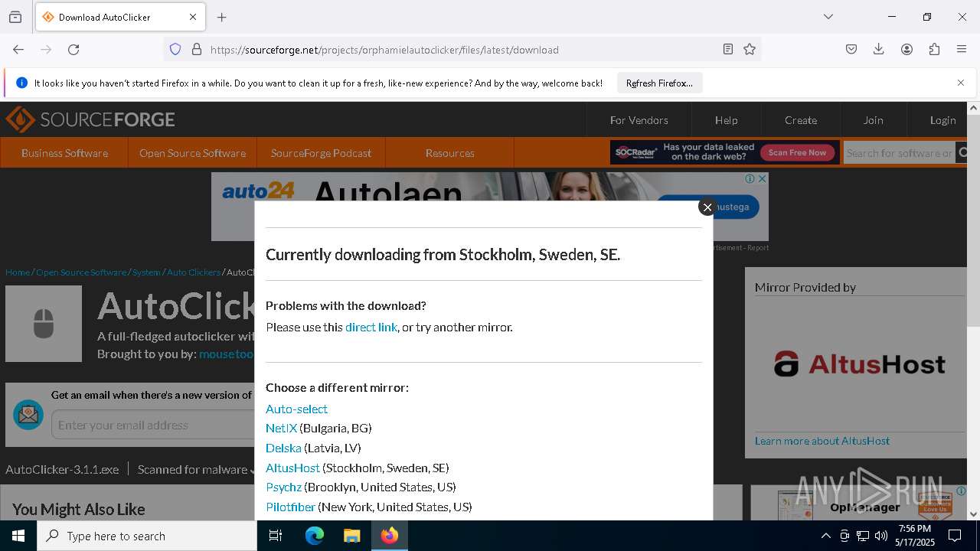Open the Windows notification center

[x=955, y=536]
